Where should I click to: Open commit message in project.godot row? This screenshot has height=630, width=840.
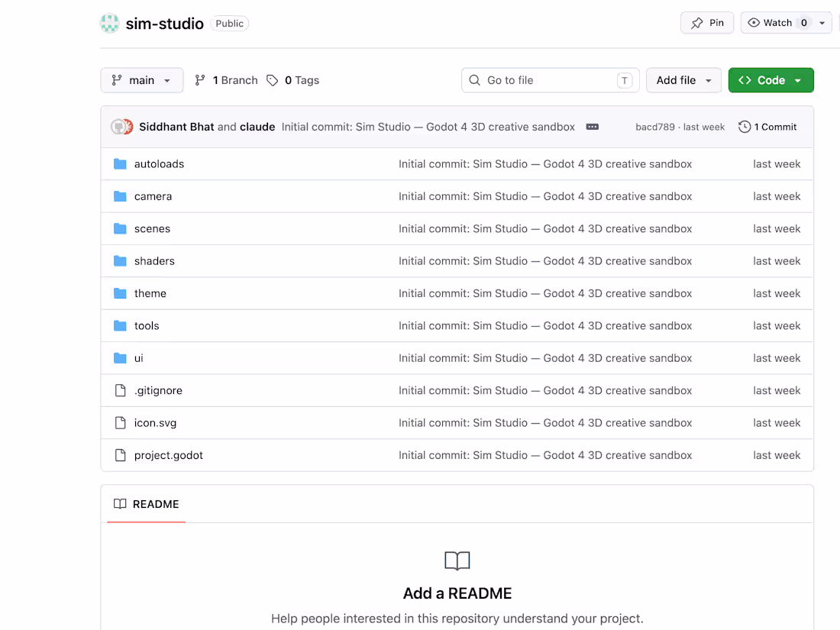[545, 455]
